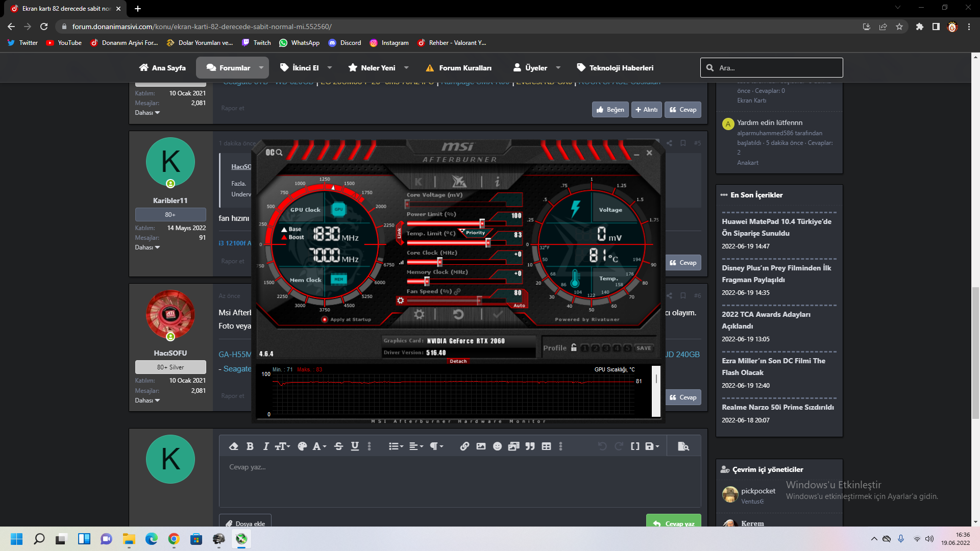Open Discord bookmark in bookmarks bar
The width and height of the screenshot is (980, 551).
pos(345,43)
